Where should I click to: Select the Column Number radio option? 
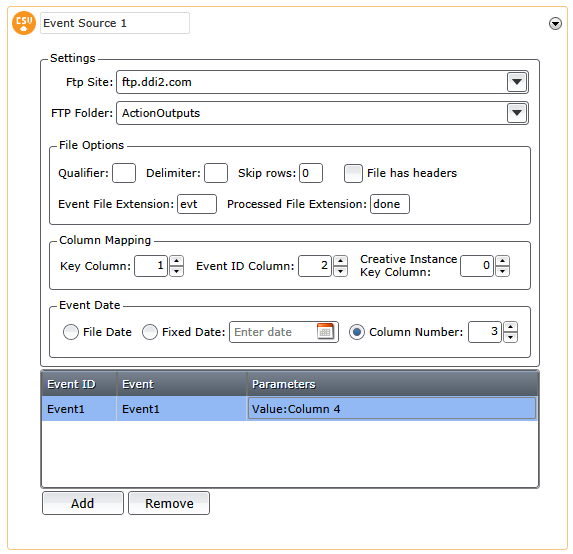pyautogui.click(x=357, y=332)
